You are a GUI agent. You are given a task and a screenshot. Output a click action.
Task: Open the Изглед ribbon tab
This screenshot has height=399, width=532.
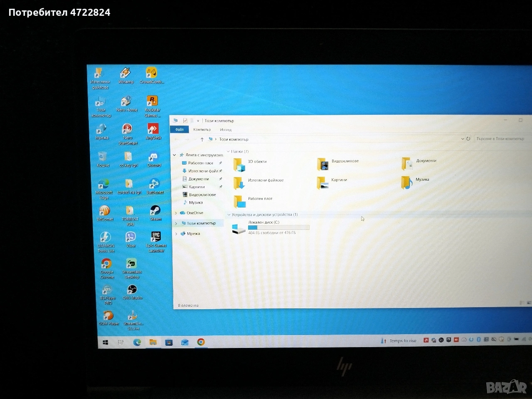coord(226,130)
